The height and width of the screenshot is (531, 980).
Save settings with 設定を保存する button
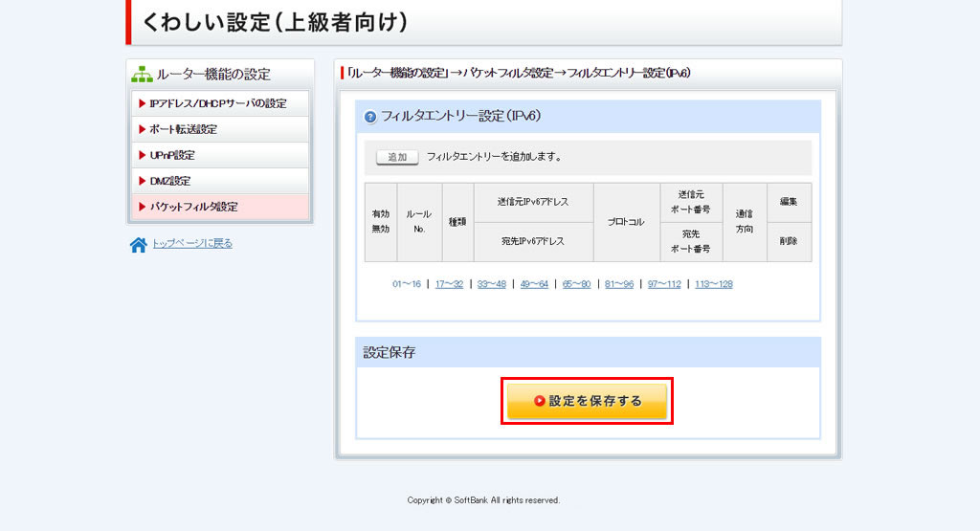[587, 401]
